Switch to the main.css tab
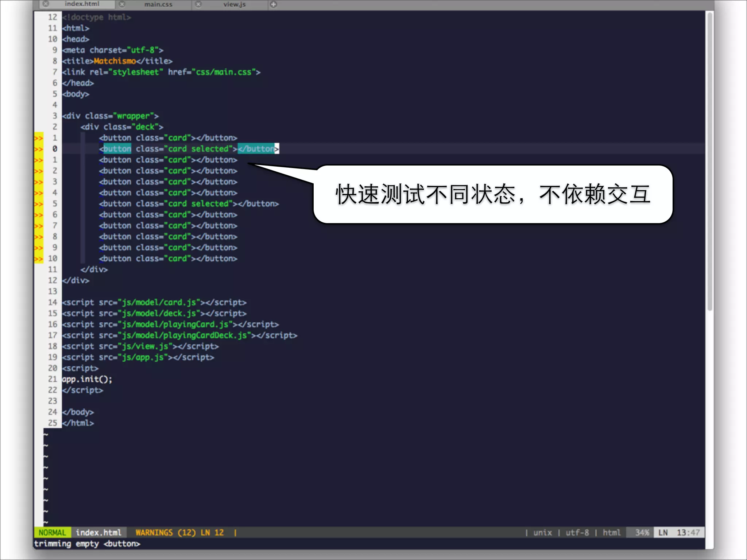 coord(158,4)
